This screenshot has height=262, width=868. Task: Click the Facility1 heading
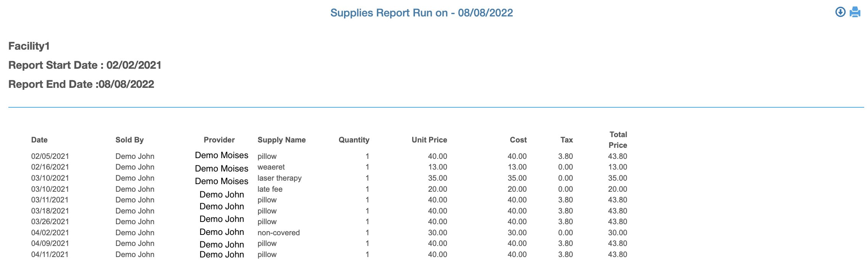point(29,46)
